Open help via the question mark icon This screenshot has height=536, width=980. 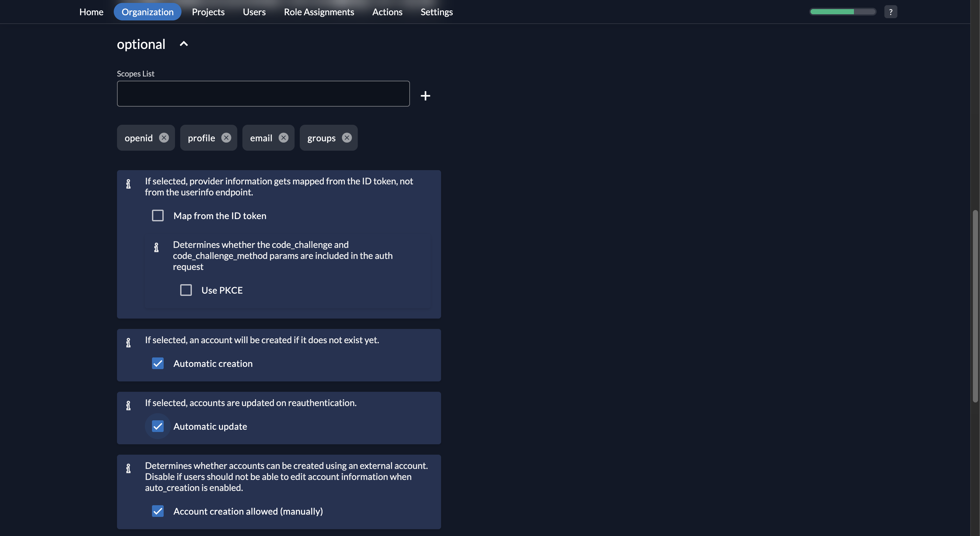(891, 12)
